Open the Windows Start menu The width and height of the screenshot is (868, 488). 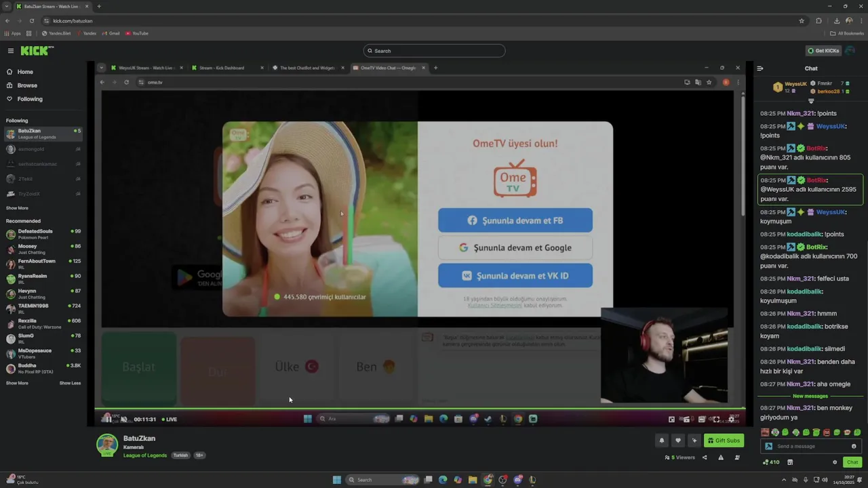(337, 480)
